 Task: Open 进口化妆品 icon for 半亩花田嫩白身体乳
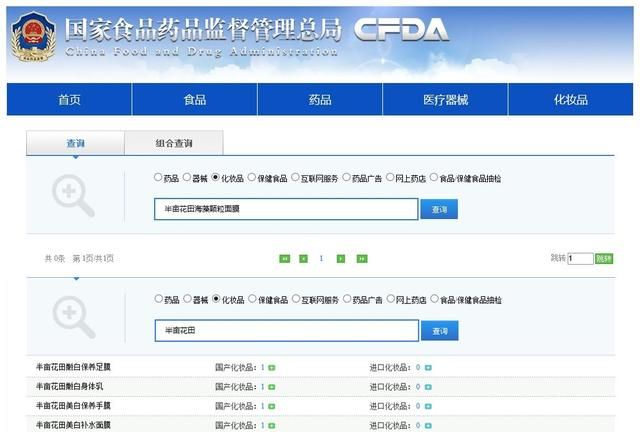[428, 387]
